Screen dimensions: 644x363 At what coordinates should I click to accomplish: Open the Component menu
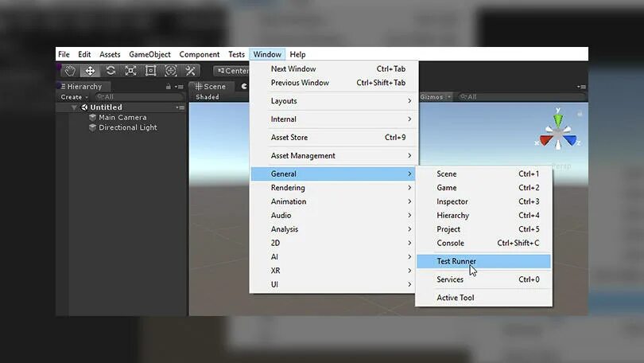200,54
